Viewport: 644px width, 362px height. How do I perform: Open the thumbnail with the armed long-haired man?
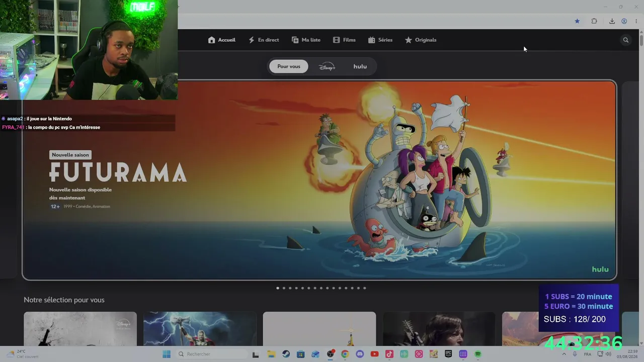click(439, 329)
